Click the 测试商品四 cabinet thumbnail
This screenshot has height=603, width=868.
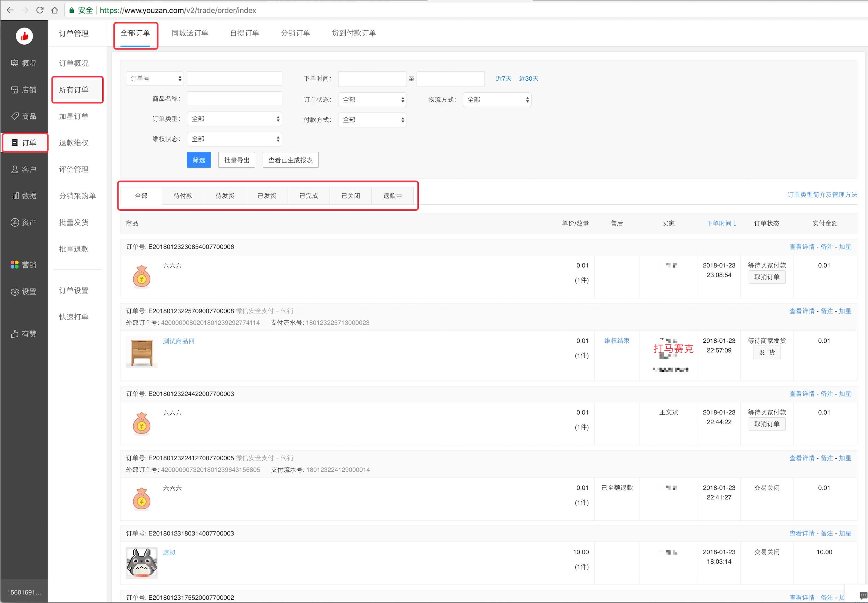point(142,352)
